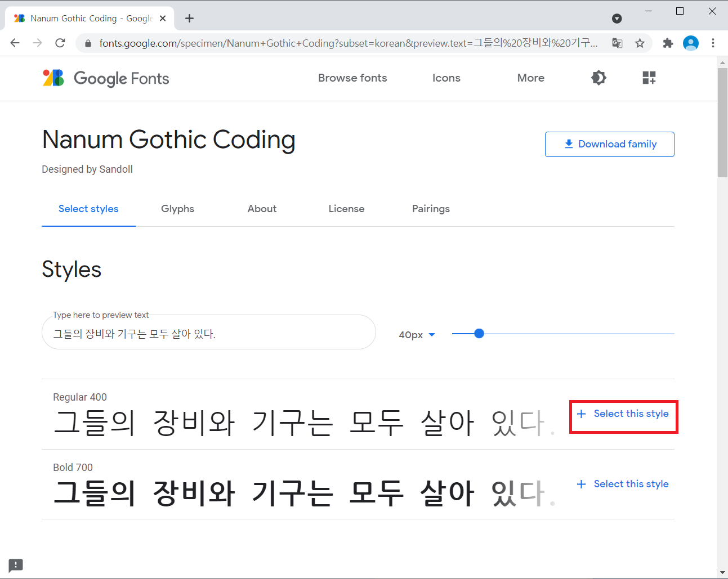Bookmark this page with the star
Viewport: 728px width, 579px height.
[x=640, y=43]
